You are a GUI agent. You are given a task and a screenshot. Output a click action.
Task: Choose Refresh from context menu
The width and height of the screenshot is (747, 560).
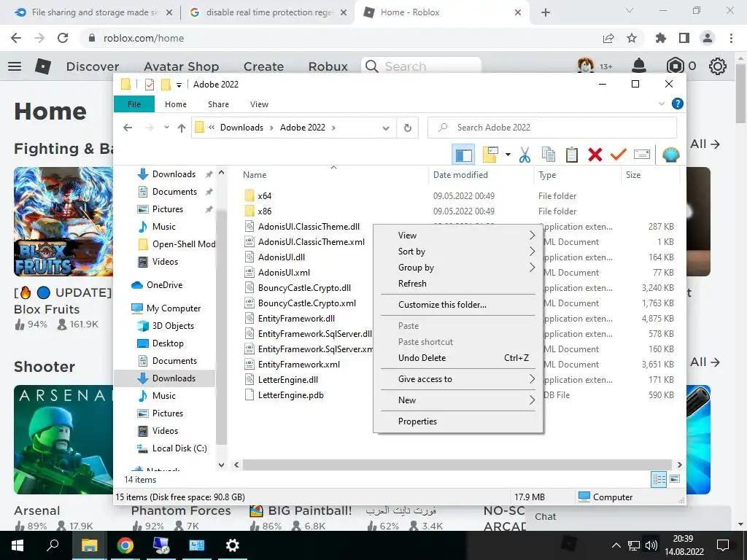(x=458, y=284)
